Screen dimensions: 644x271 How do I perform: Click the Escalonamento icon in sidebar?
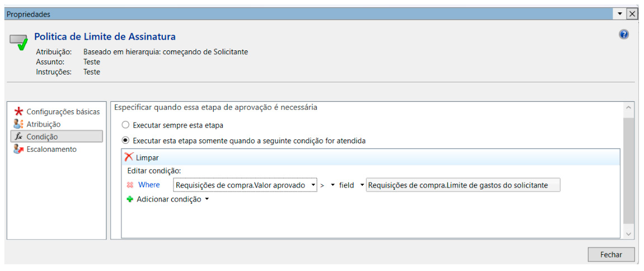point(18,149)
